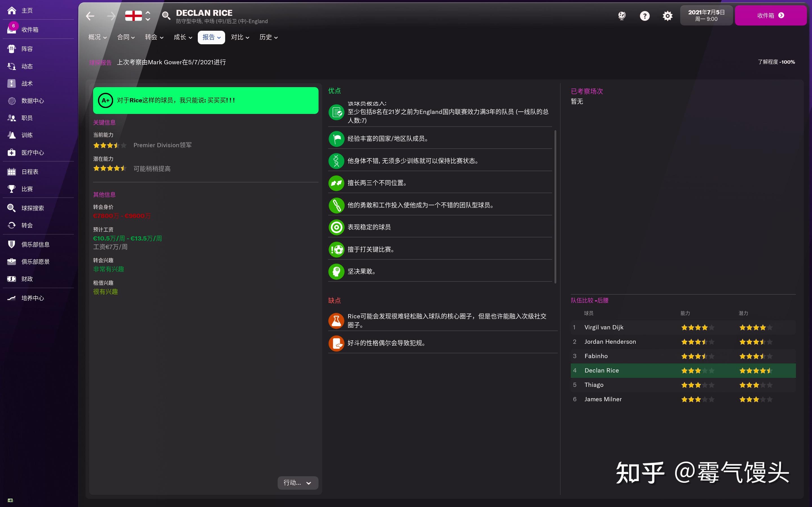Select the Fabinho comparison row

[596, 356]
